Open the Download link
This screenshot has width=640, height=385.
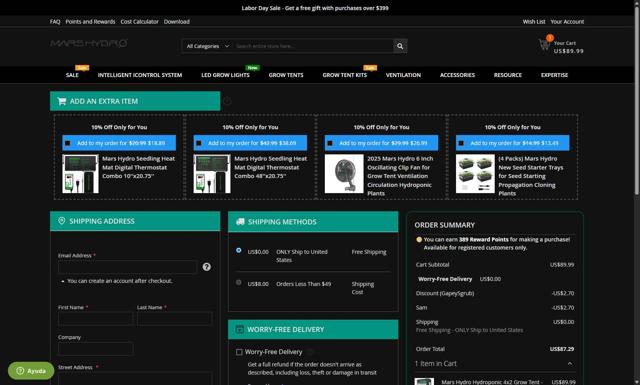[177, 22]
